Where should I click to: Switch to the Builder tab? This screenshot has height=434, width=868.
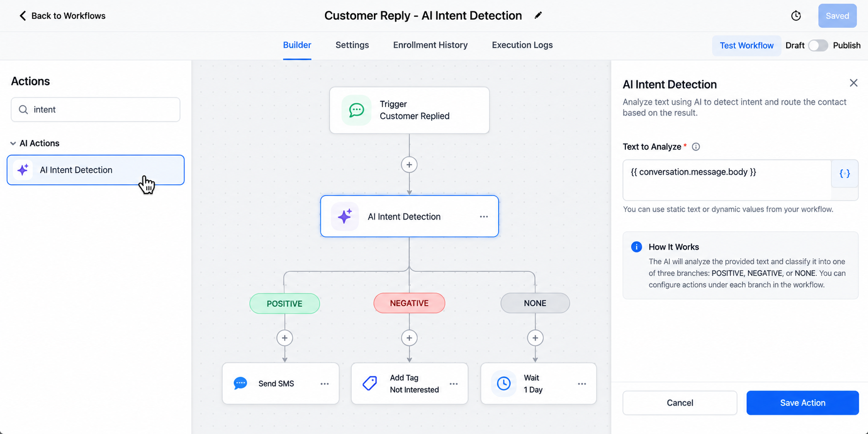pos(297,45)
